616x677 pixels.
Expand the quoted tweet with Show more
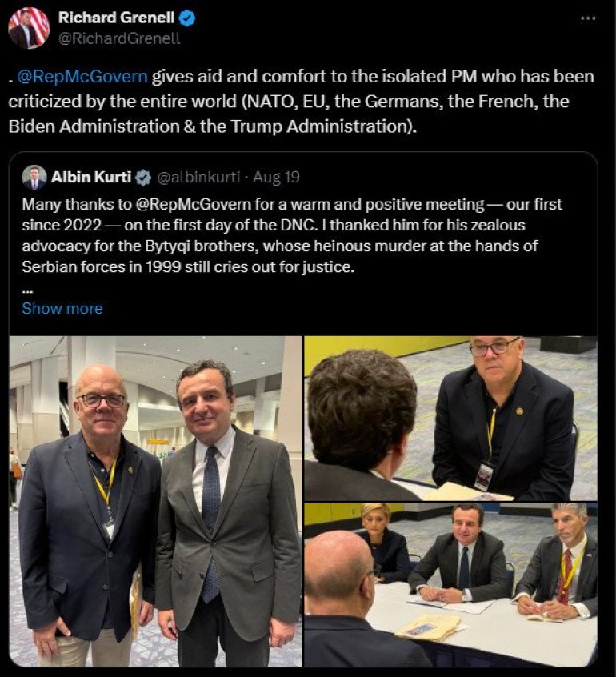click(62, 308)
